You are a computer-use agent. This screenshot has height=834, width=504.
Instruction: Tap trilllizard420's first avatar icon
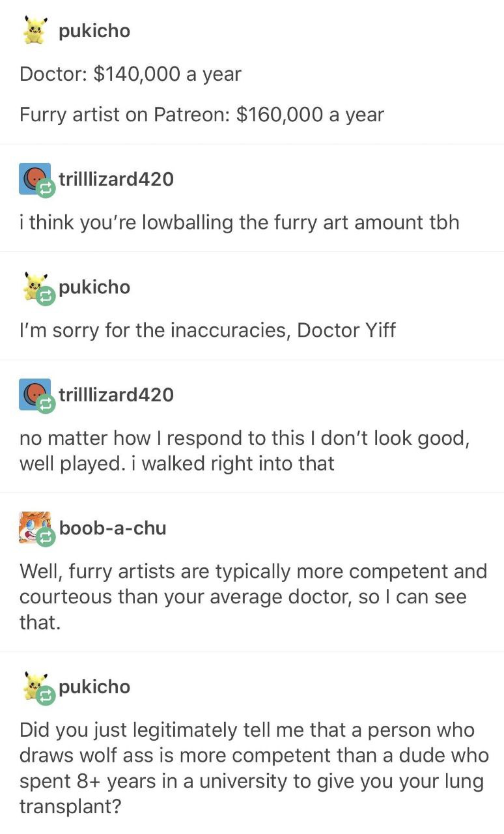pyautogui.click(x=35, y=179)
